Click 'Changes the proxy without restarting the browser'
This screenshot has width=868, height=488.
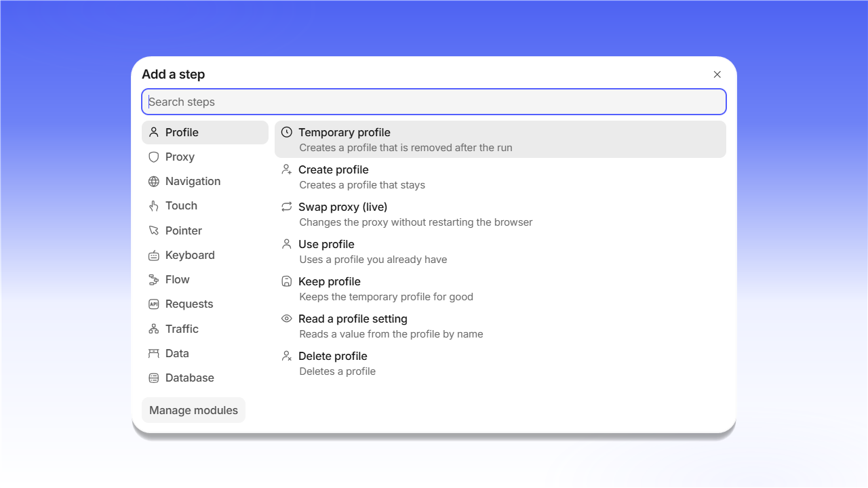(x=416, y=222)
